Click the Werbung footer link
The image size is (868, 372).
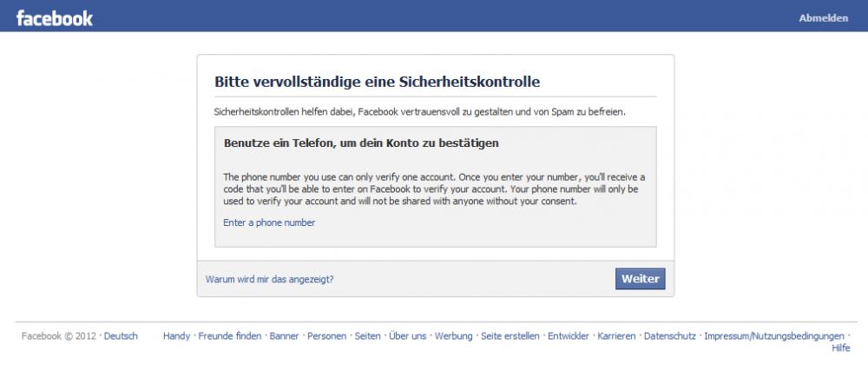(453, 336)
